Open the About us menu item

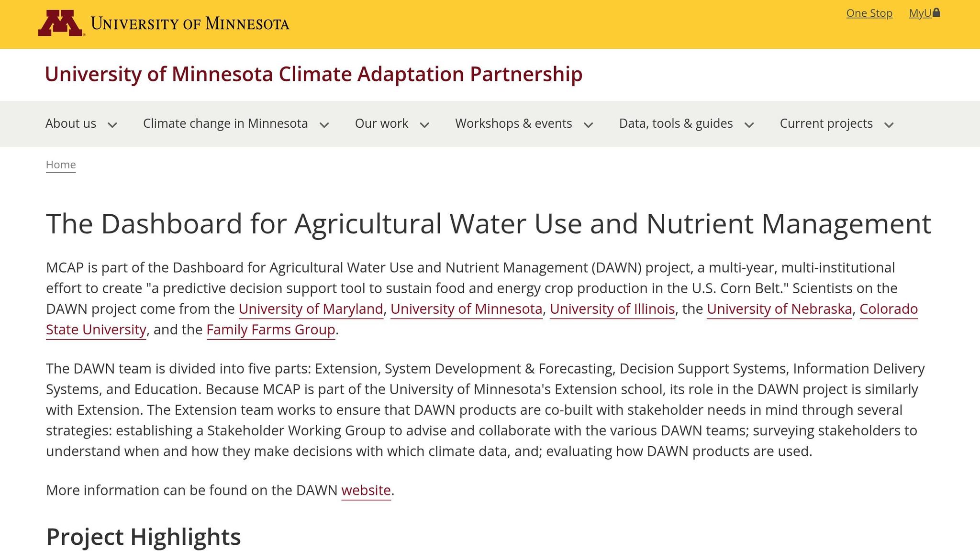[x=71, y=123]
